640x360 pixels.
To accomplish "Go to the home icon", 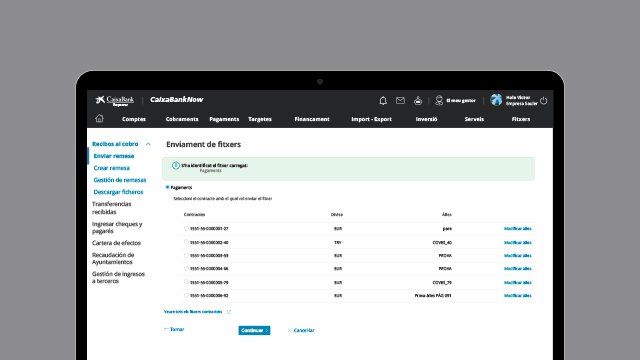I will coord(99,118).
